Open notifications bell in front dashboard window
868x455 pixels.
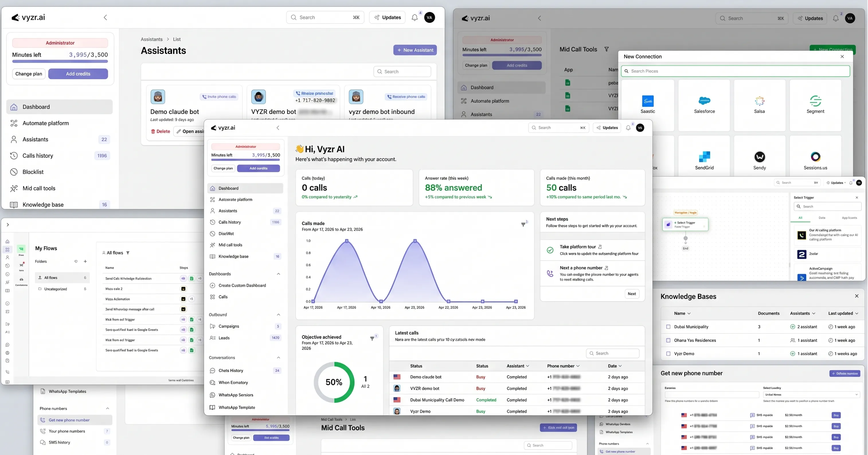pos(628,128)
